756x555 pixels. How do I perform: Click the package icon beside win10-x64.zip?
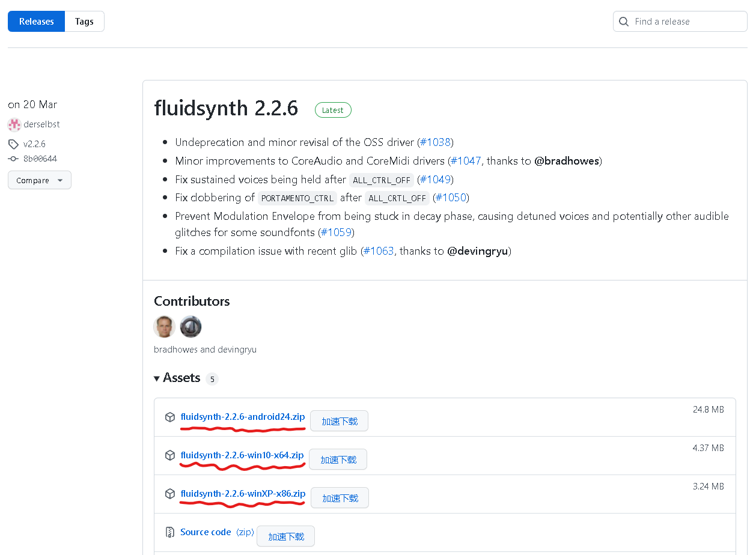[x=170, y=455]
